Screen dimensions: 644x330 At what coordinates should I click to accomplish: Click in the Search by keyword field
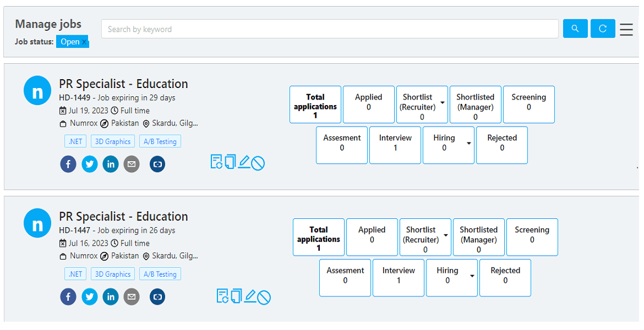(x=329, y=29)
